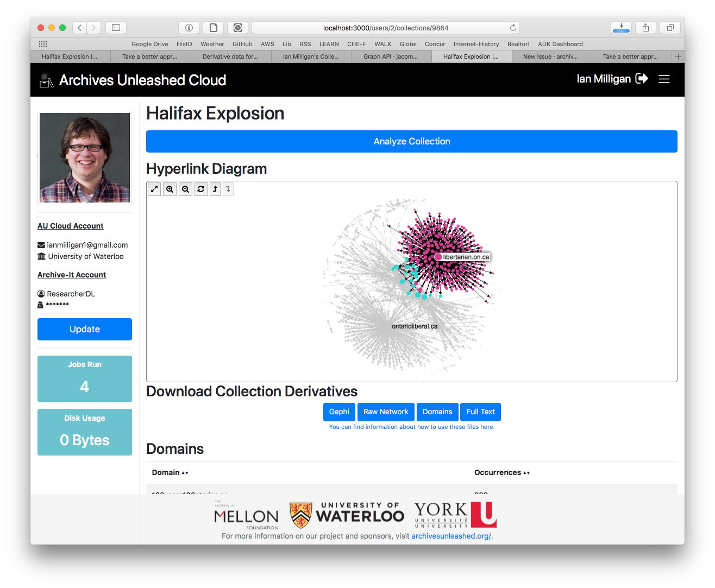Open the GitHub bookmark
Image resolution: width=715 pixels, height=588 pixels.
242,44
